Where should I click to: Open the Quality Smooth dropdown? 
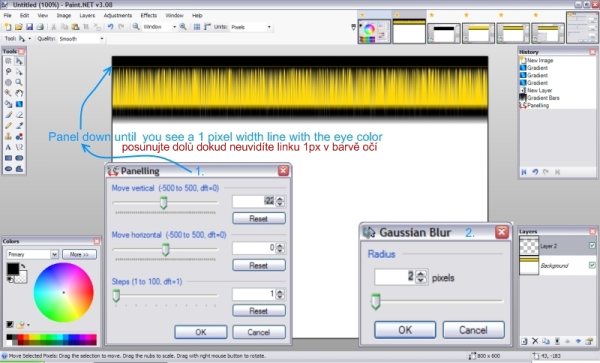pos(81,39)
